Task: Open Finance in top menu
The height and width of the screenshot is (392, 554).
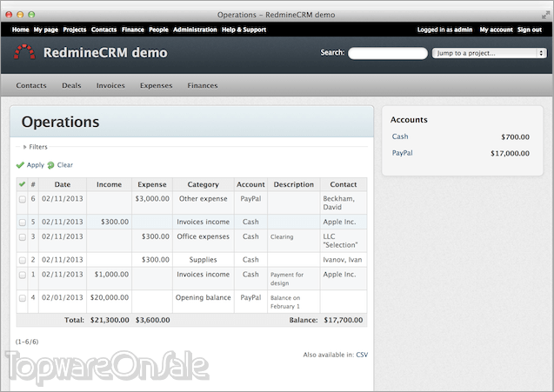Action: coord(133,30)
